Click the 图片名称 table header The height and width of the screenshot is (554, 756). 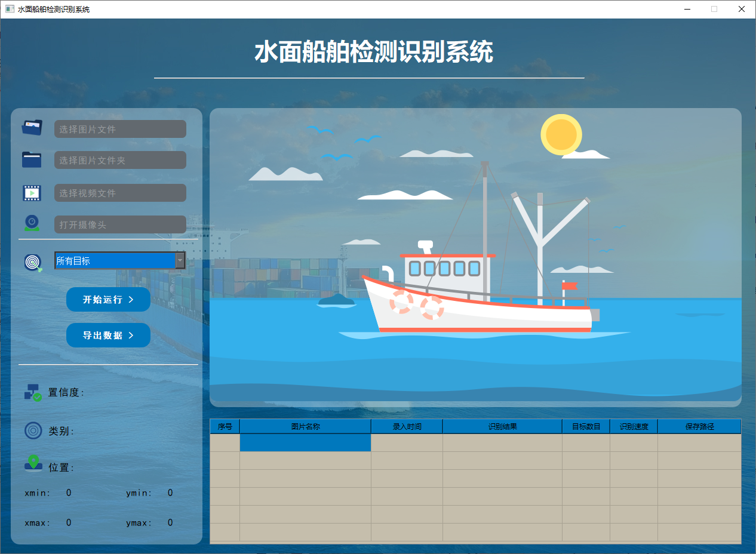point(305,426)
